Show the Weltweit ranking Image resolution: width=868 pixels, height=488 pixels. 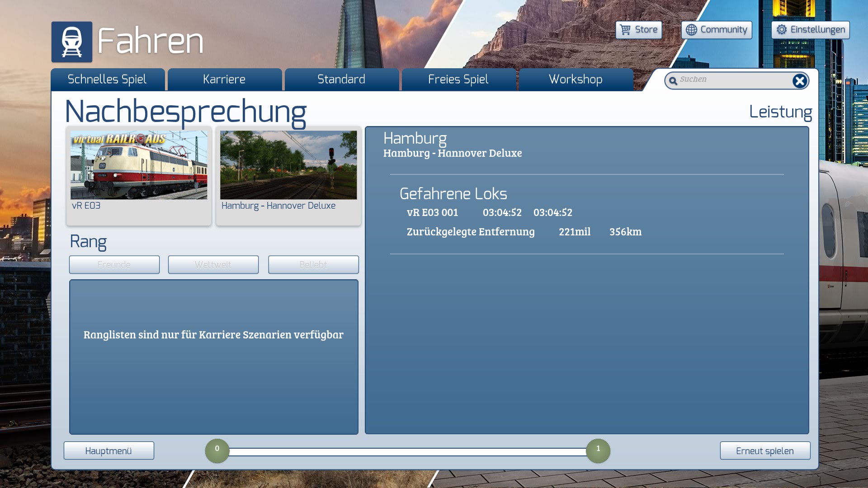[x=213, y=265]
